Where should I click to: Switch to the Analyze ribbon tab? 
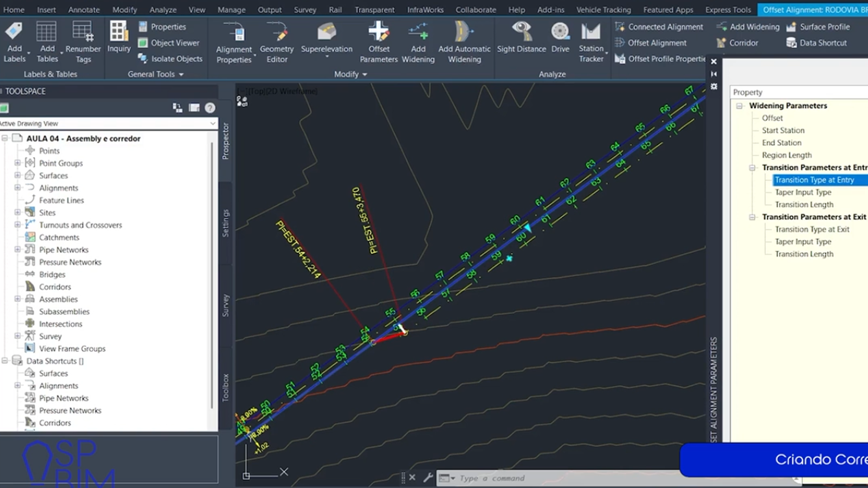[163, 9]
